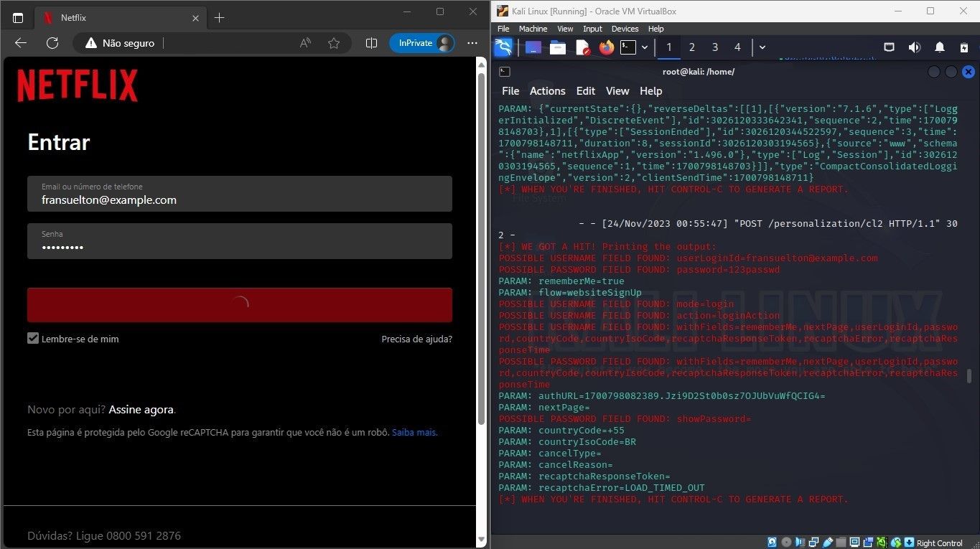980x549 pixels.
Task: Click the VirtualBox display status icon
Action: point(854,543)
